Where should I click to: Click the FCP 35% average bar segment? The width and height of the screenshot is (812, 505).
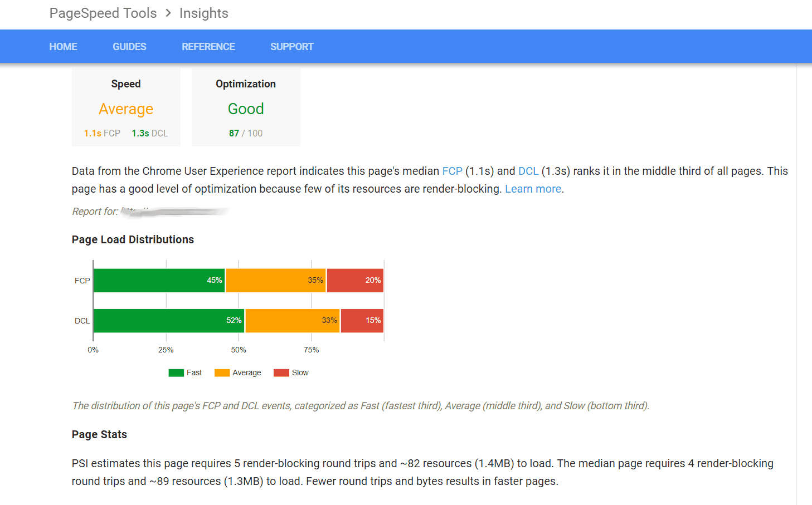point(276,281)
